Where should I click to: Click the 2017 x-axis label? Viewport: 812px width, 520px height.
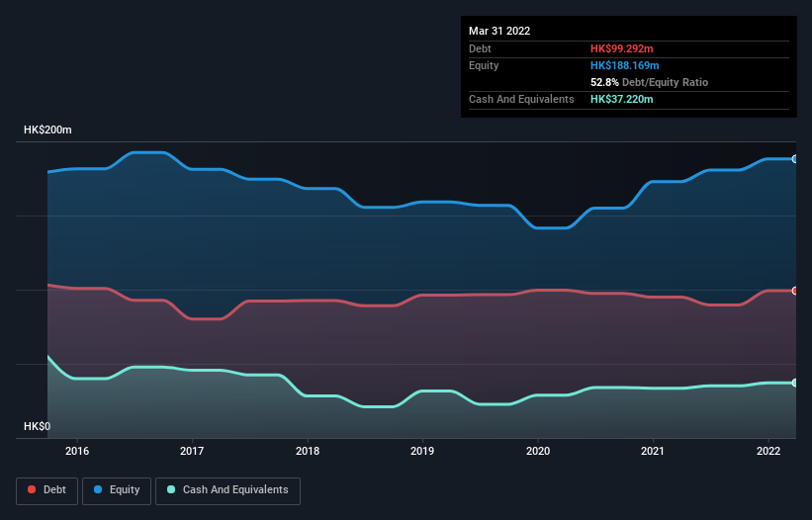pos(192,451)
